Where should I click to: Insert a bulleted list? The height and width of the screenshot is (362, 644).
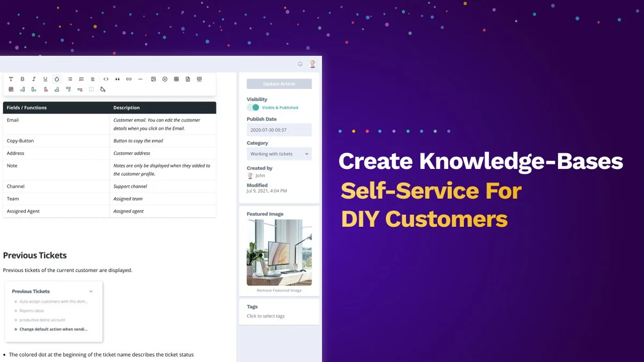tap(70, 79)
